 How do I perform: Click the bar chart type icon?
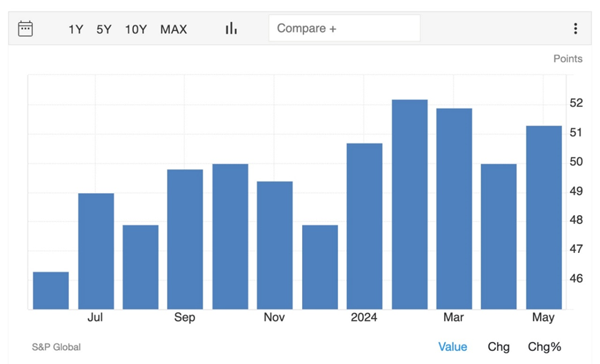pos(231,29)
